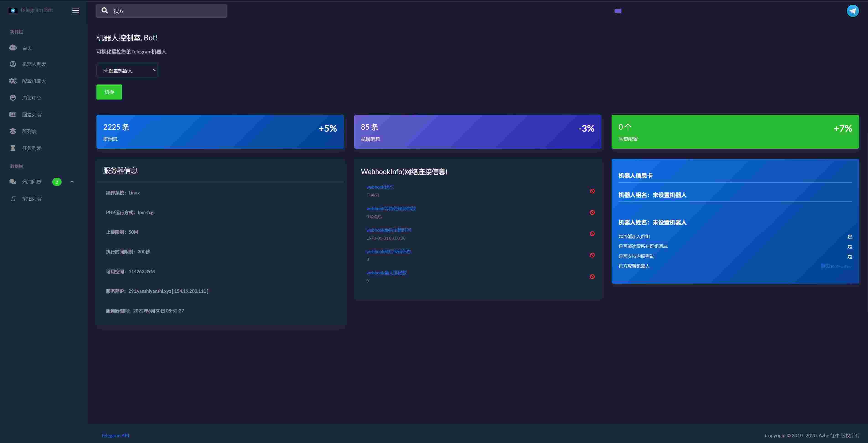Click the search magnifier icon
Viewport: 868px width, 443px height.
pyautogui.click(x=105, y=11)
